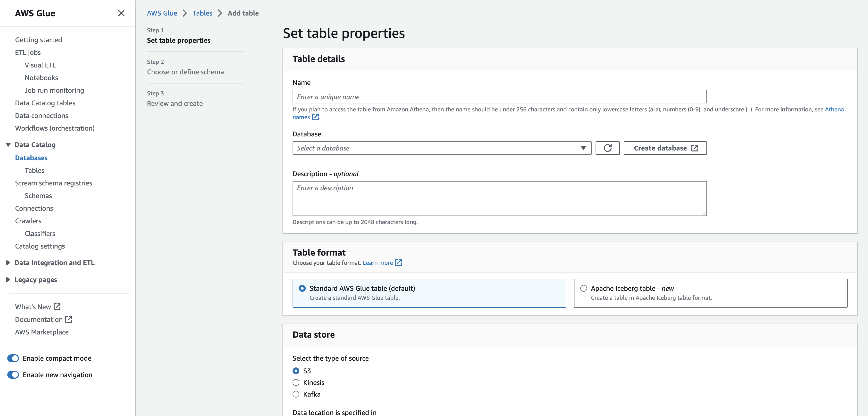Expand the Legacy pages section
This screenshot has height=416, width=868.
point(8,279)
